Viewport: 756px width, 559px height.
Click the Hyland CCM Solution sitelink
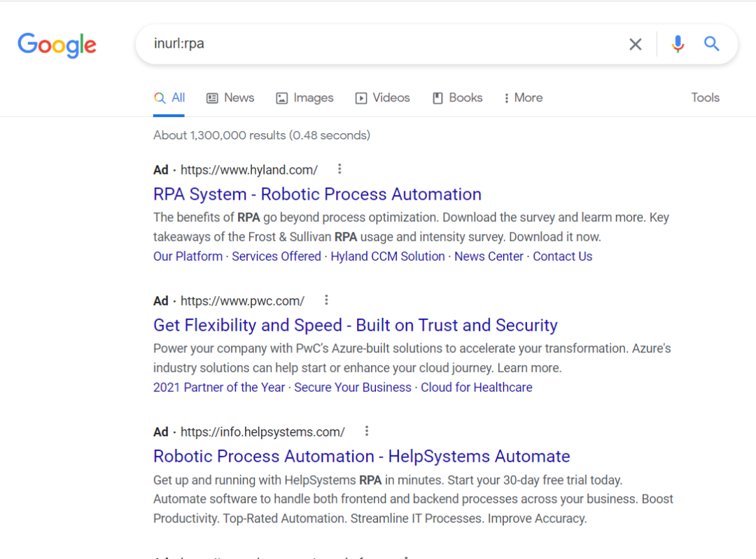point(388,256)
